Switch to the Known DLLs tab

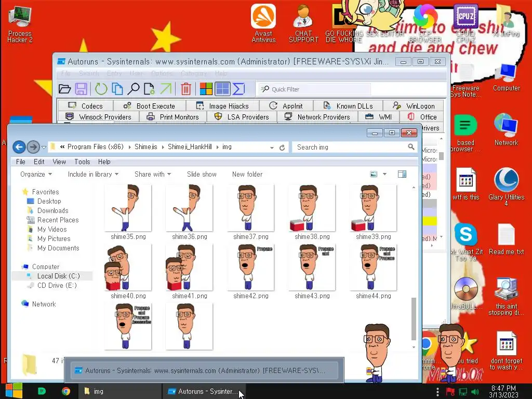coord(348,106)
